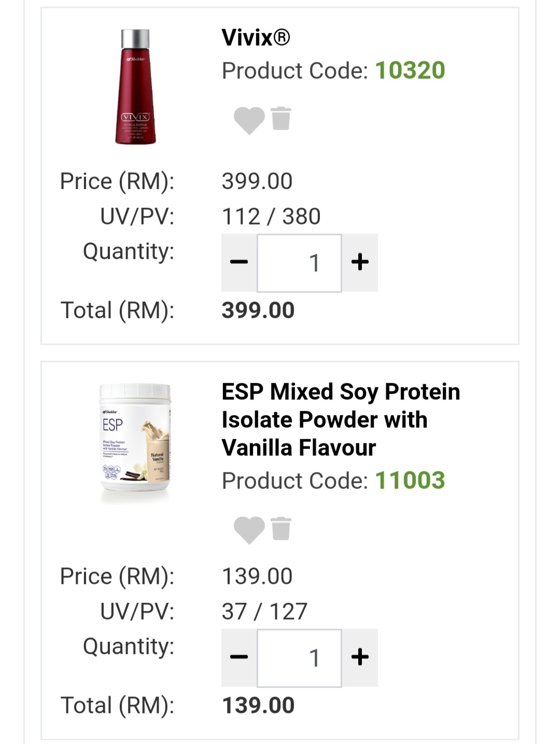Favorite the ESP Soy Protein heart icon
Viewport: 560px width, 744px height.
[249, 530]
